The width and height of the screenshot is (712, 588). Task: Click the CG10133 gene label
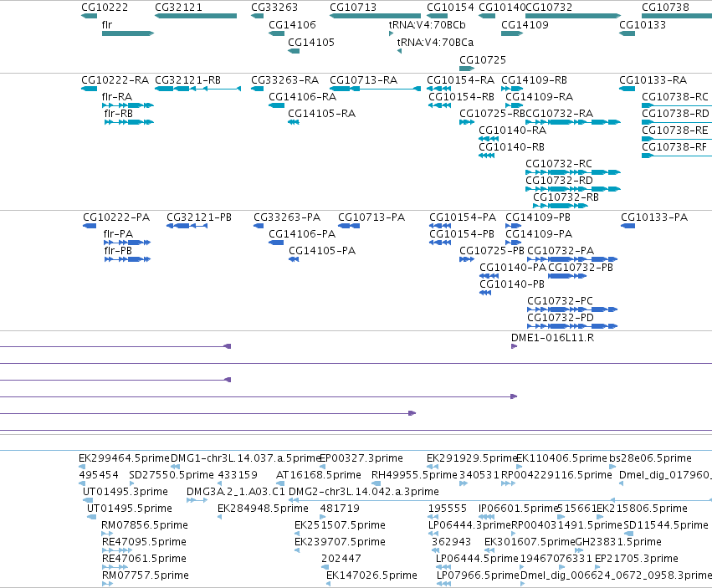coord(643,24)
